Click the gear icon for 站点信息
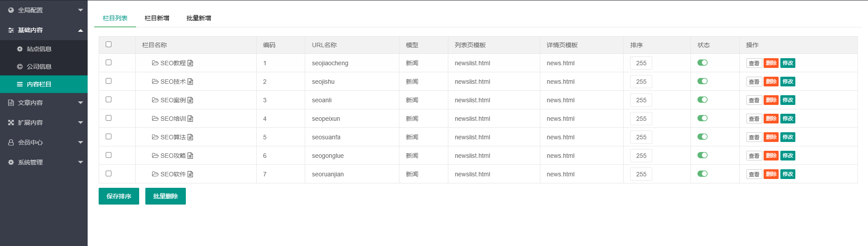Image resolution: width=868 pixels, height=246 pixels. click(20, 49)
